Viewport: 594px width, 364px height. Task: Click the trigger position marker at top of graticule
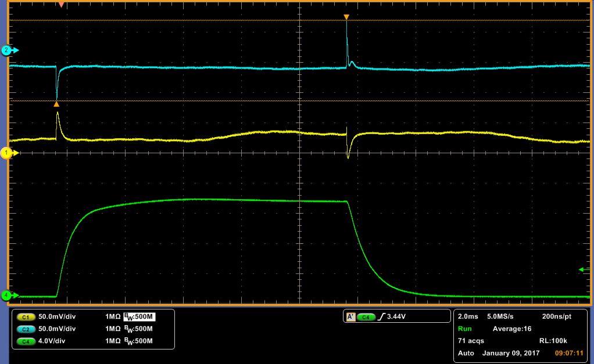click(62, 5)
